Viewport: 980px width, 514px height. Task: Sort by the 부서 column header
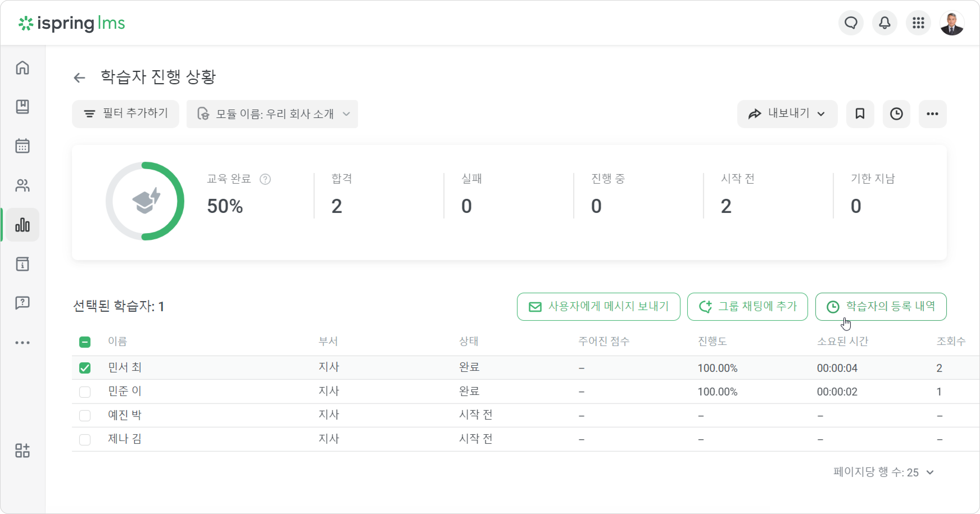tap(328, 341)
